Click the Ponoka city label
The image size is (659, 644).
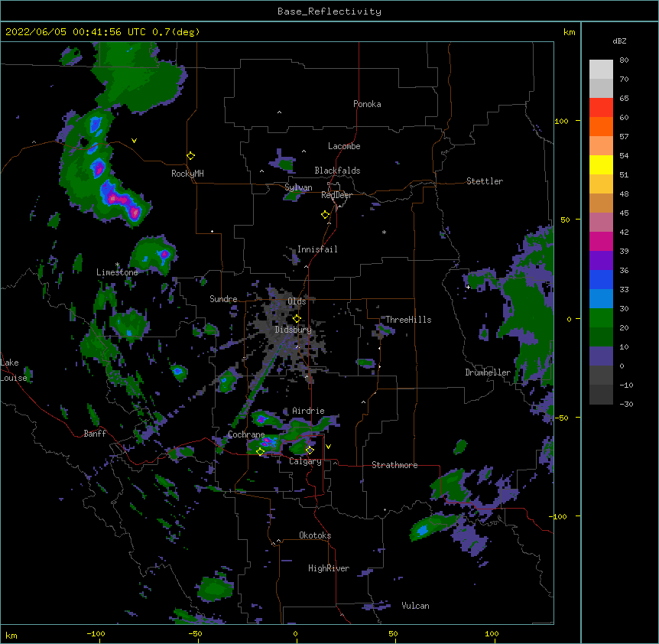[367, 104]
